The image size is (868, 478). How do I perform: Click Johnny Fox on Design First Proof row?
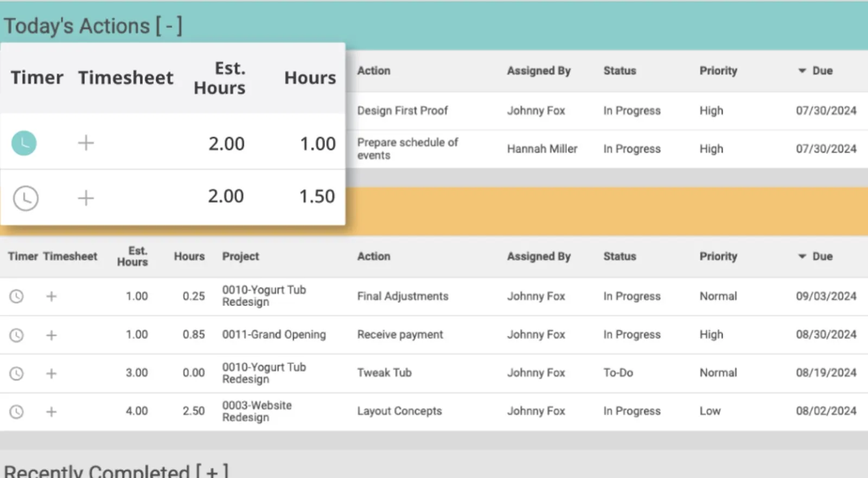pyautogui.click(x=536, y=111)
